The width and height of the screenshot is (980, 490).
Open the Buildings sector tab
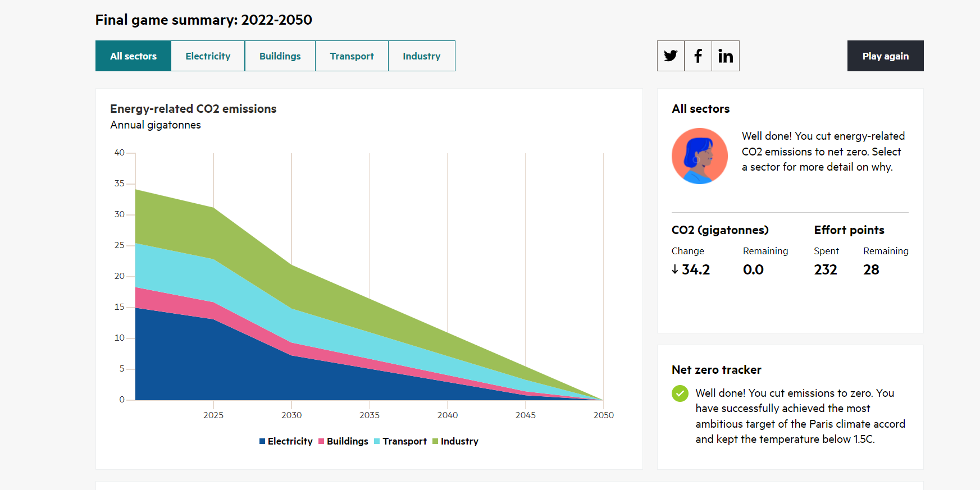click(280, 56)
